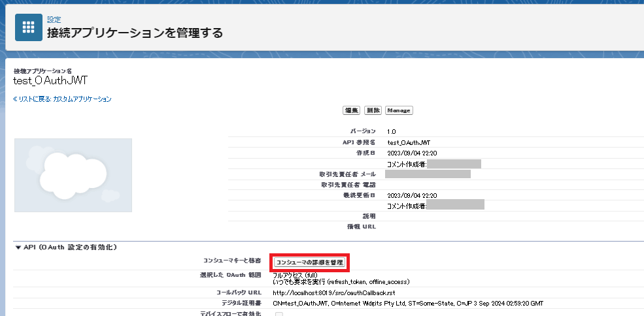Click the 作成日 value 2023/09/04 22:20
This screenshot has width=644, height=316.
(x=412, y=153)
